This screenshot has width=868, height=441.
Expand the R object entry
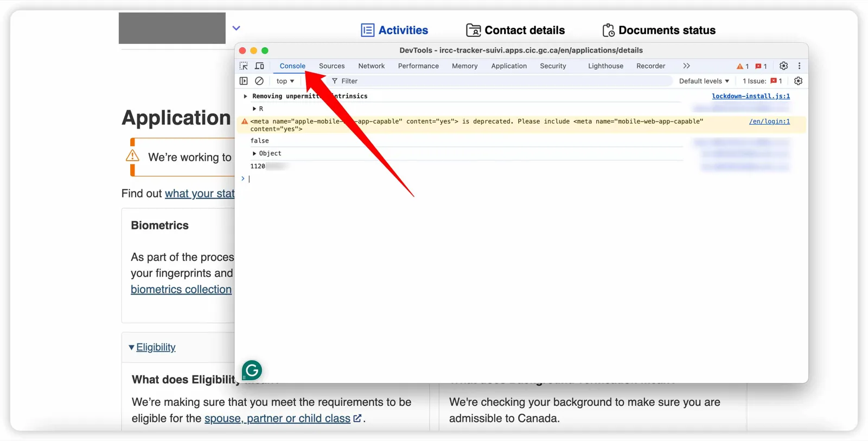(x=254, y=108)
